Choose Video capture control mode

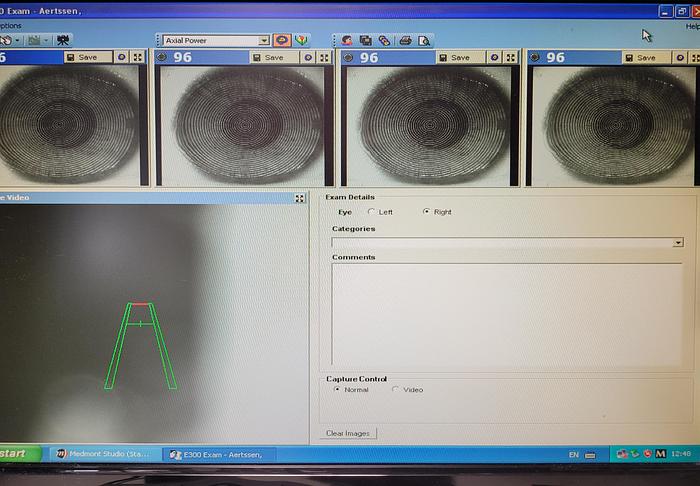[x=396, y=390]
